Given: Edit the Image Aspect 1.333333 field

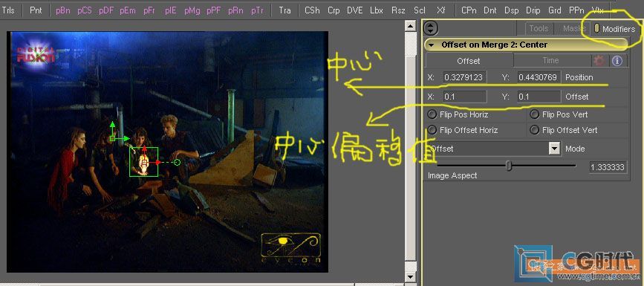Looking at the screenshot, I should tap(608, 167).
